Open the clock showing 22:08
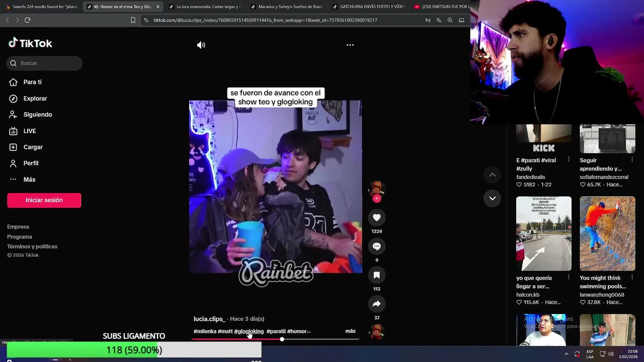Image resolution: width=644 pixels, height=362 pixels. [628, 354]
